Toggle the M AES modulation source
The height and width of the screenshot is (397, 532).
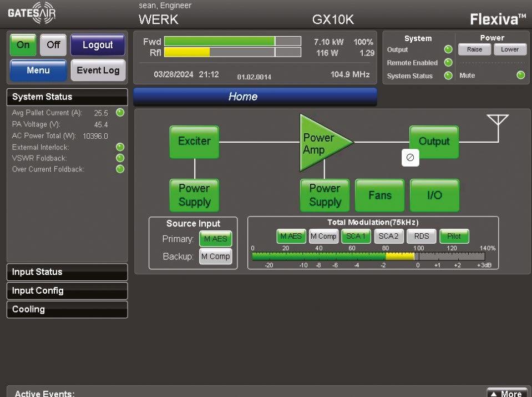point(291,236)
